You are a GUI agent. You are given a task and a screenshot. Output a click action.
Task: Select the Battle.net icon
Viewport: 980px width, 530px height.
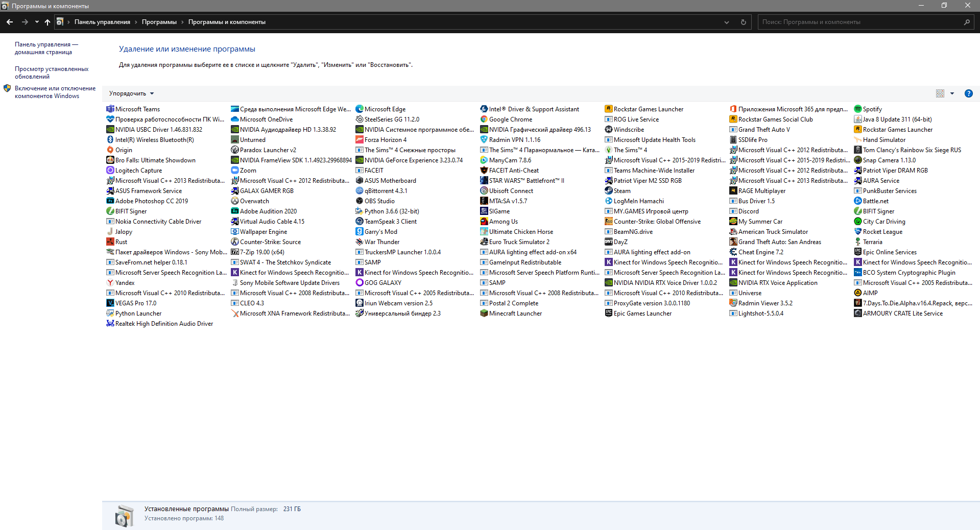coord(858,201)
